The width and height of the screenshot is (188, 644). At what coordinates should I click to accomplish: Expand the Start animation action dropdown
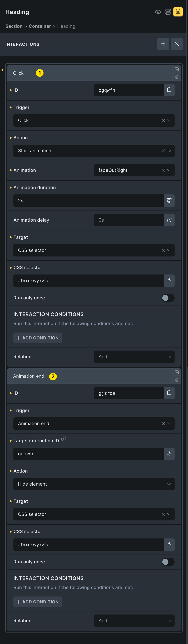click(x=169, y=151)
